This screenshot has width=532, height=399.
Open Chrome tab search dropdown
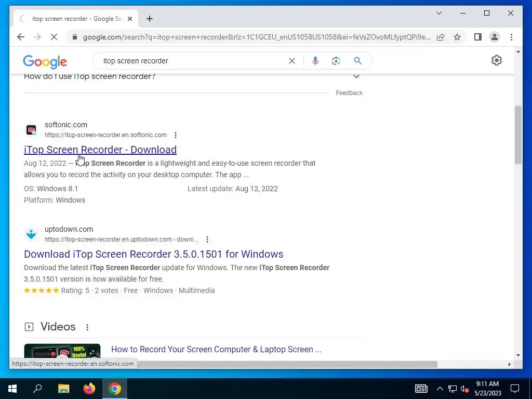click(438, 13)
